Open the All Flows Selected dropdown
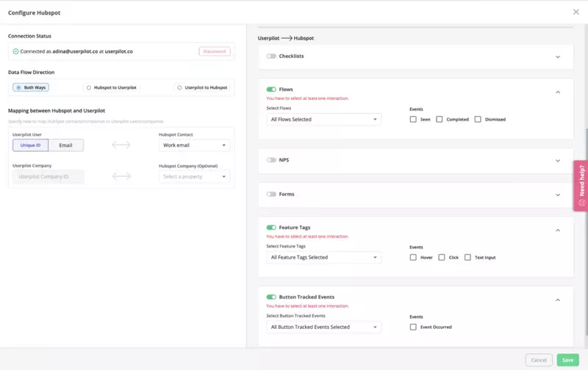 click(x=323, y=119)
